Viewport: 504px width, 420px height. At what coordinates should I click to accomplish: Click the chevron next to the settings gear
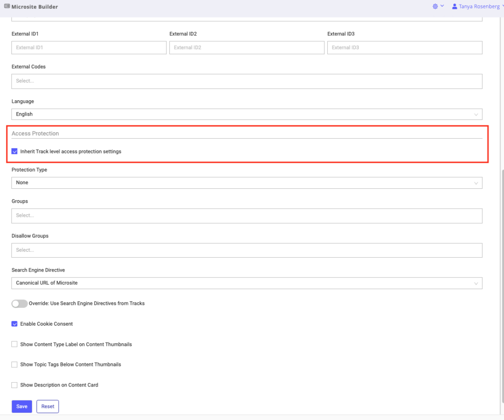click(442, 6)
